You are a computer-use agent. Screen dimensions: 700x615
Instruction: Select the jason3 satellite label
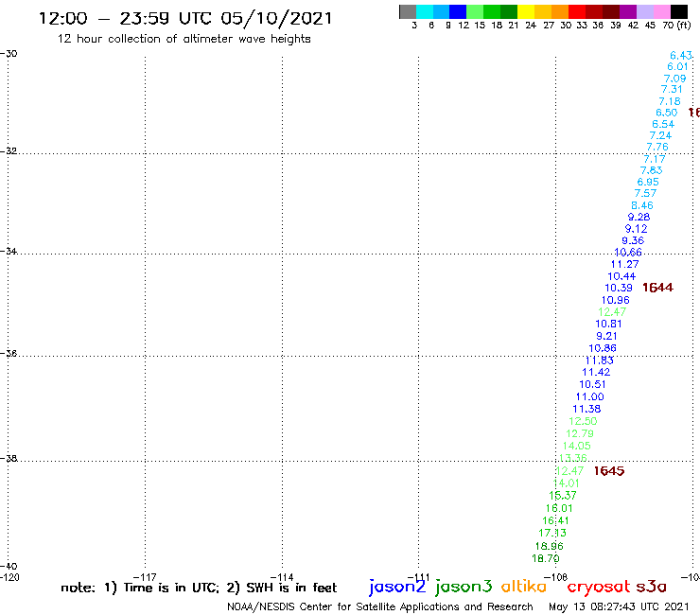[464, 587]
